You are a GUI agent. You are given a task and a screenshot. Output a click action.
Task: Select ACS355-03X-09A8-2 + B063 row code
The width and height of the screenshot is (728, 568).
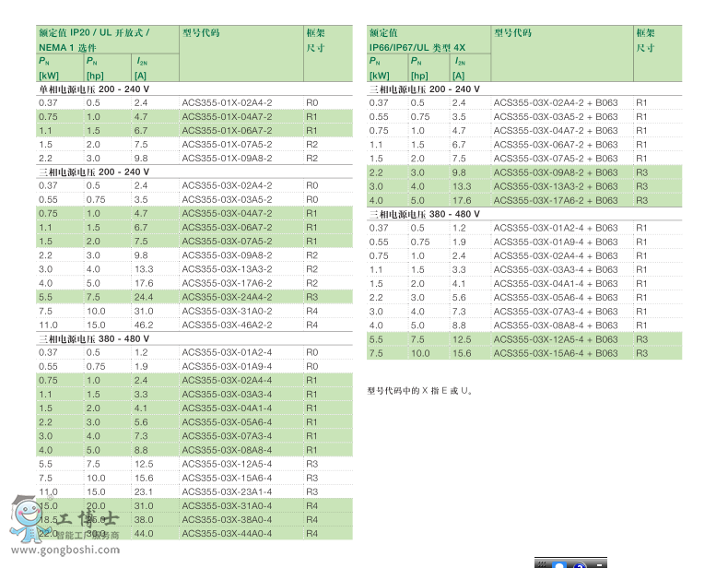pyautogui.click(x=556, y=172)
